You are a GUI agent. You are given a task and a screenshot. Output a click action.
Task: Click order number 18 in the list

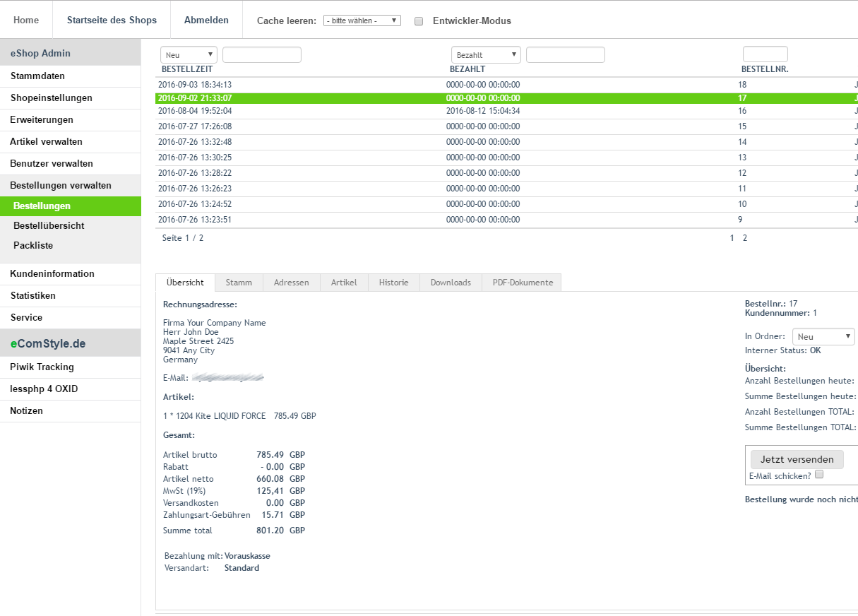742,85
